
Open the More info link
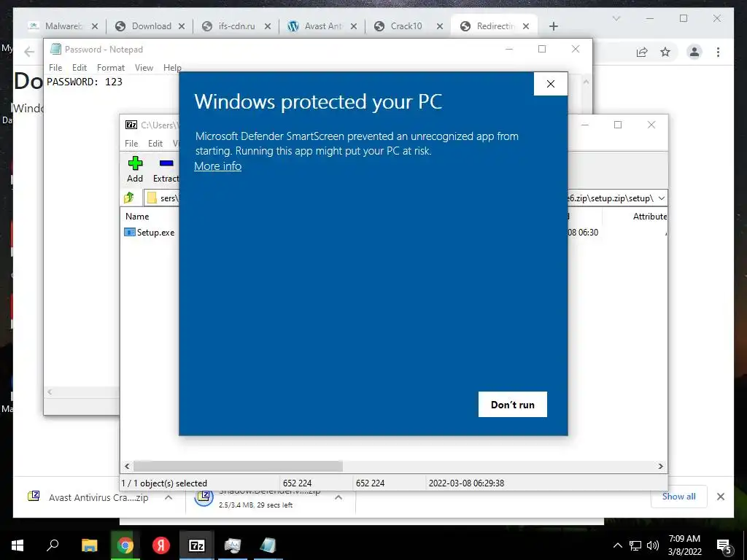click(x=217, y=166)
